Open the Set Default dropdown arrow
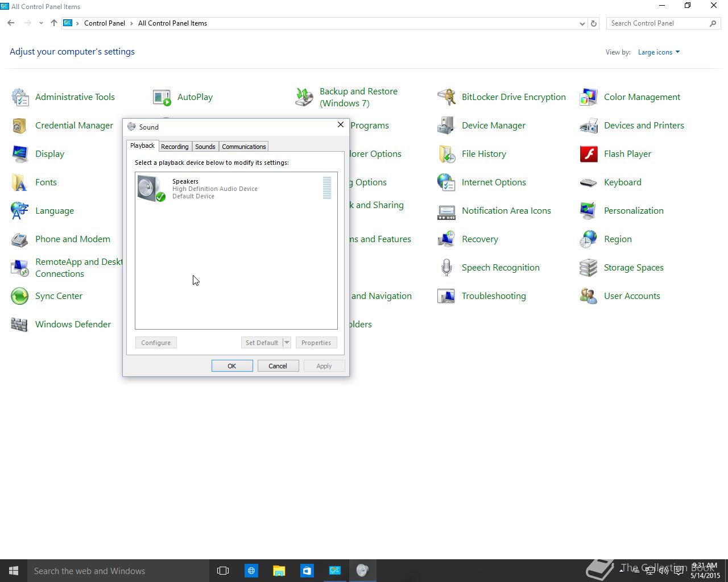This screenshot has width=728, height=582. [287, 343]
